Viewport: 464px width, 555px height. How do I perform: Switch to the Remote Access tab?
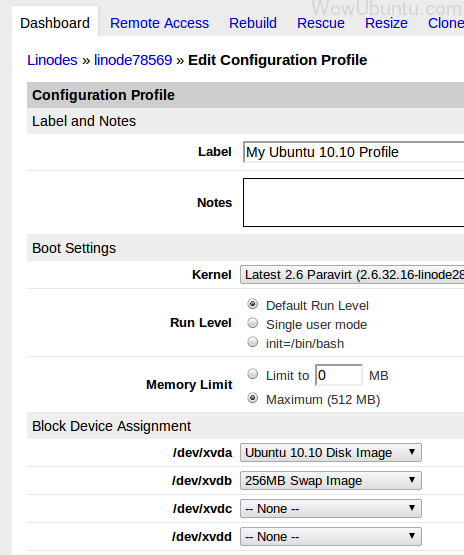pos(159,23)
